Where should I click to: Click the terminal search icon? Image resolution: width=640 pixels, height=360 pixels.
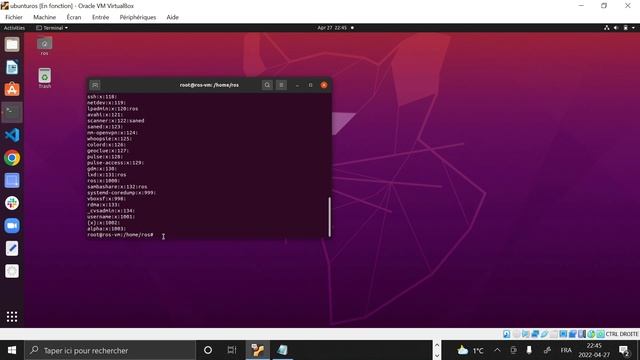tap(267, 85)
